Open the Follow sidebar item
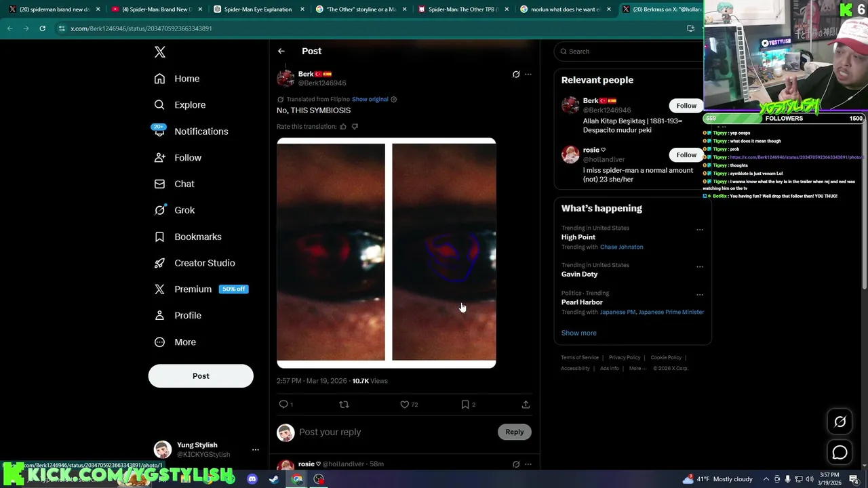Screen dimensions: 868x488 (x=178, y=158)
